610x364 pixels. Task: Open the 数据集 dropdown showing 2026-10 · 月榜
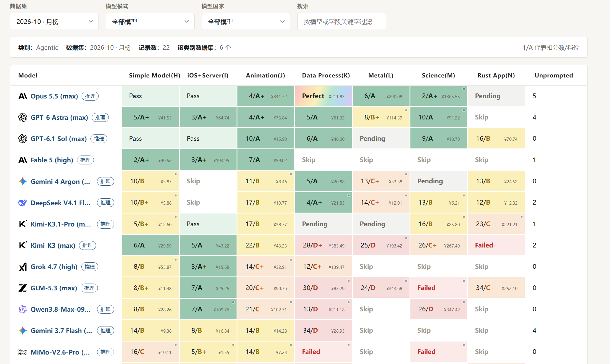54,22
